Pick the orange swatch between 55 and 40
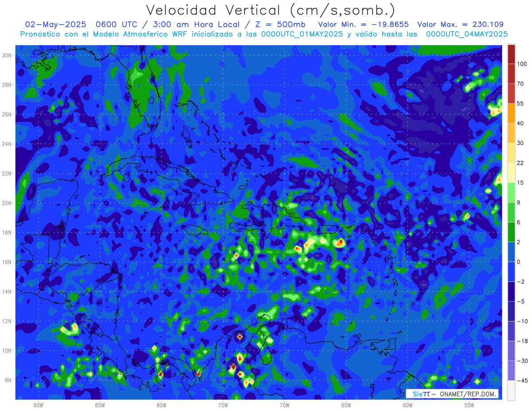 511,113
